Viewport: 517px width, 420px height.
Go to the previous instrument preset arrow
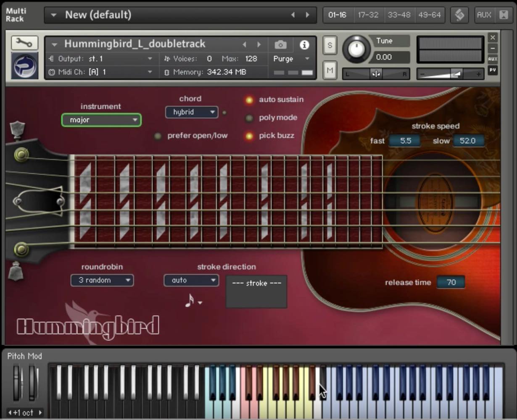coord(244,45)
